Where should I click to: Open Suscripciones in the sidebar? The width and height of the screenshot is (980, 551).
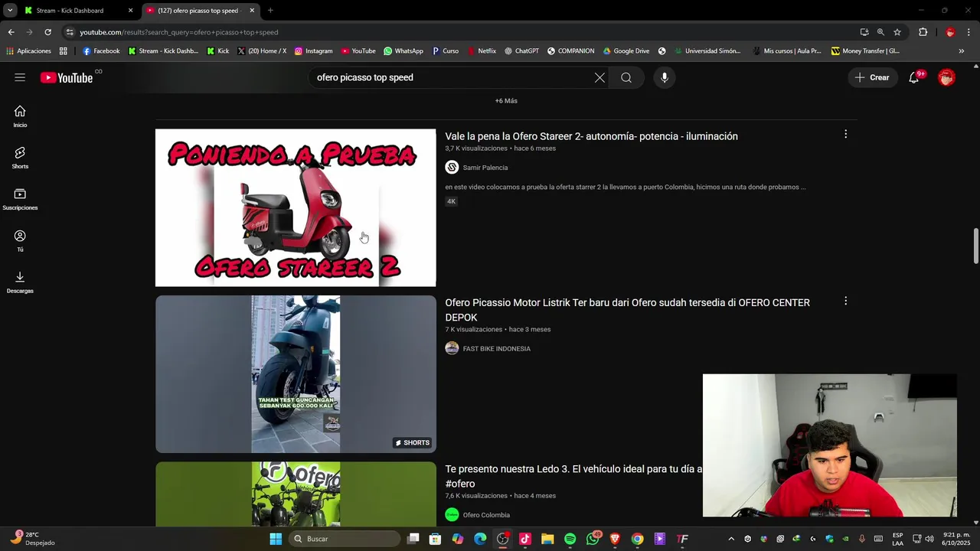(20, 199)
